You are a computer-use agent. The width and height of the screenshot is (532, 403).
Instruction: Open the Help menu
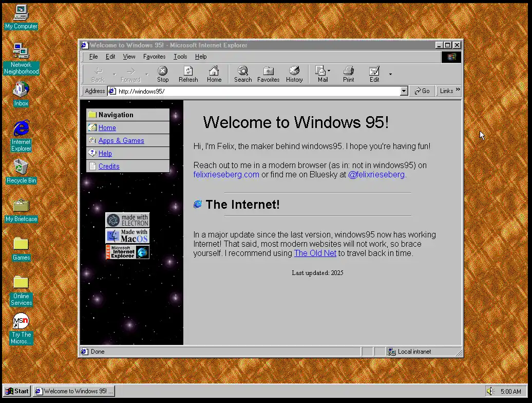[200, 57]
